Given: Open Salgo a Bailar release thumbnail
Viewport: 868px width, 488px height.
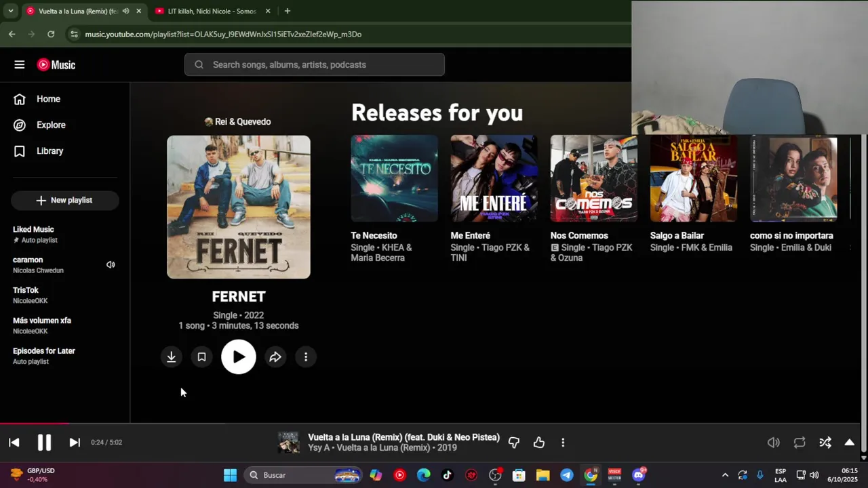Looking at the screenshot, I should (x=693, y=178).
